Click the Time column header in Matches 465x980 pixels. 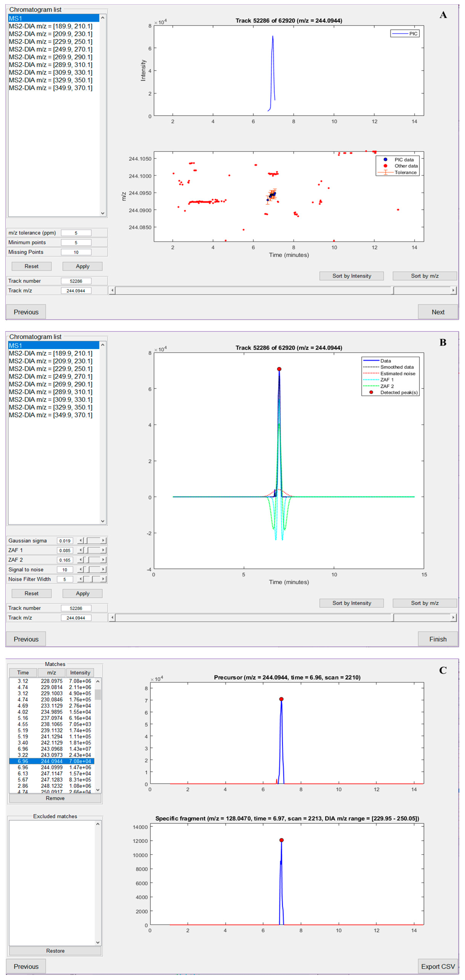pyautogui.click(x=23, y=673)
